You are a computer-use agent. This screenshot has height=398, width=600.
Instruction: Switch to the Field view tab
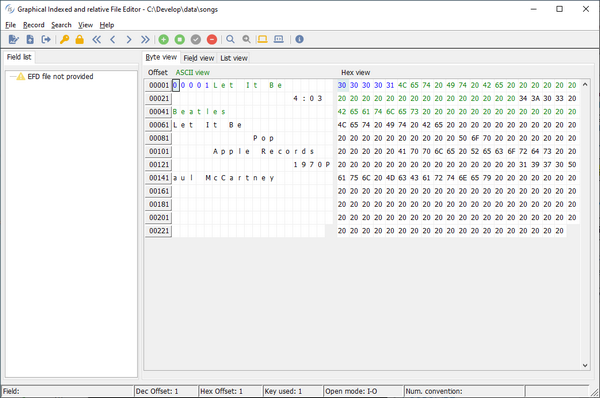(x=199, y=58)
